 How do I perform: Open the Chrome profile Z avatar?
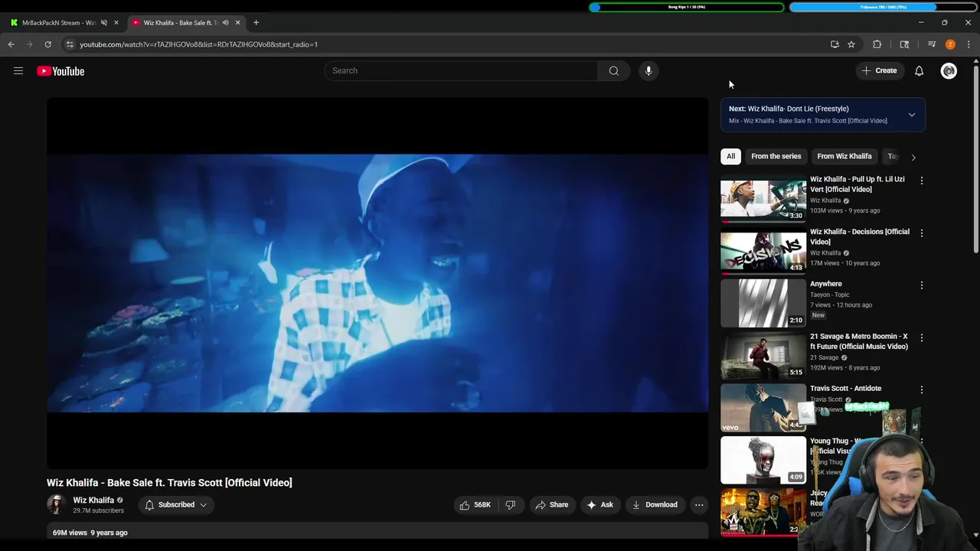point(950,44)
